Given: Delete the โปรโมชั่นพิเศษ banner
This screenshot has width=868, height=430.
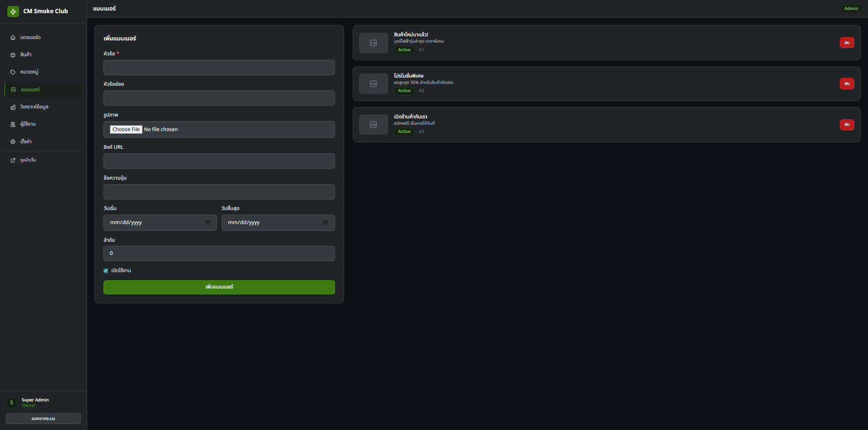Looking at the screenshot, I should point(847,83).
